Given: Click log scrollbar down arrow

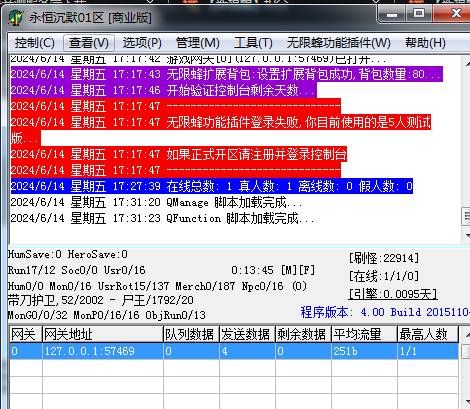Looking at the screenshot, I should pos(466,236).
